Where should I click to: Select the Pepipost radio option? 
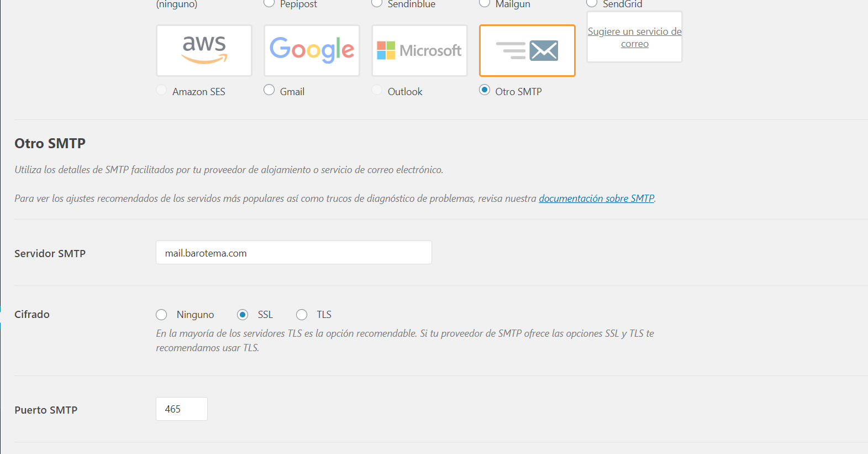point(269,3)
